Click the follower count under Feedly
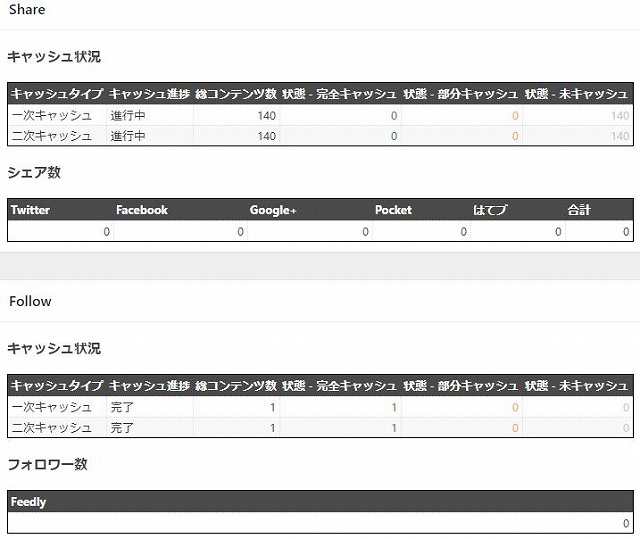The image size is (640, 539). coord(626,523)
